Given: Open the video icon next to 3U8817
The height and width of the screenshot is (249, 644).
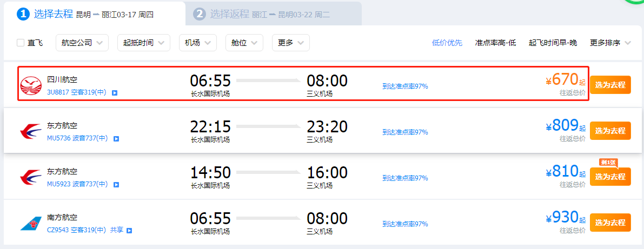Looking at the screenshot, I should [115, 93].
